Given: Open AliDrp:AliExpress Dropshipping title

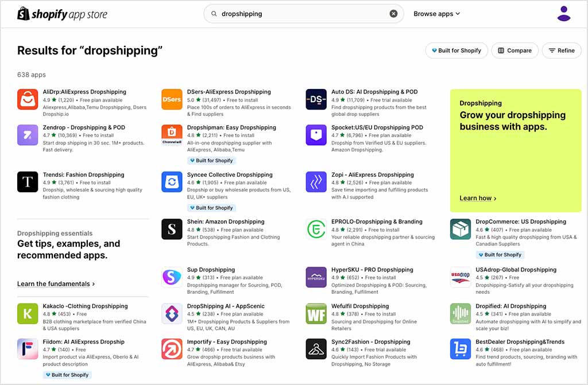Looking at the screenshot, I should coord(84,92).
